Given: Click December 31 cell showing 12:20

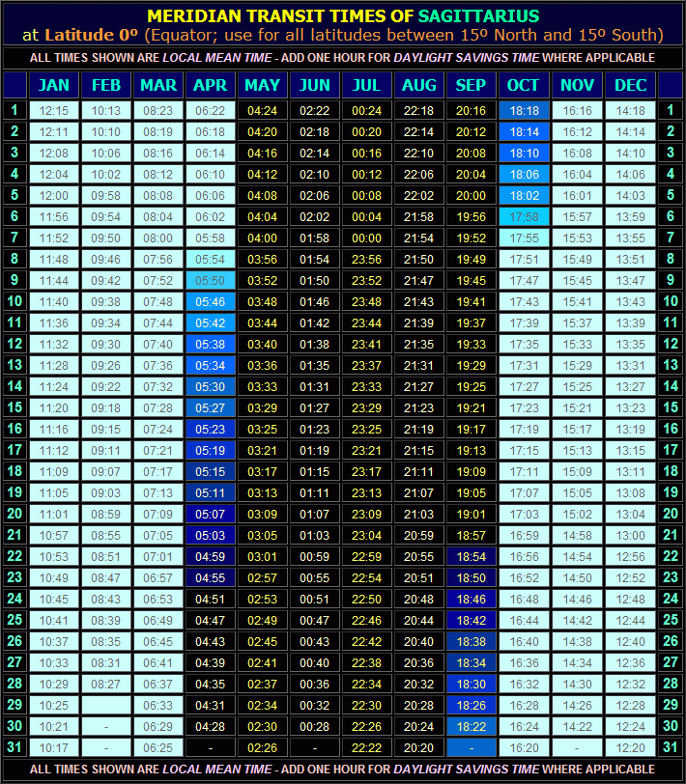Looking at the screenshot, I should pyautogui.click(x=630, y=747).
